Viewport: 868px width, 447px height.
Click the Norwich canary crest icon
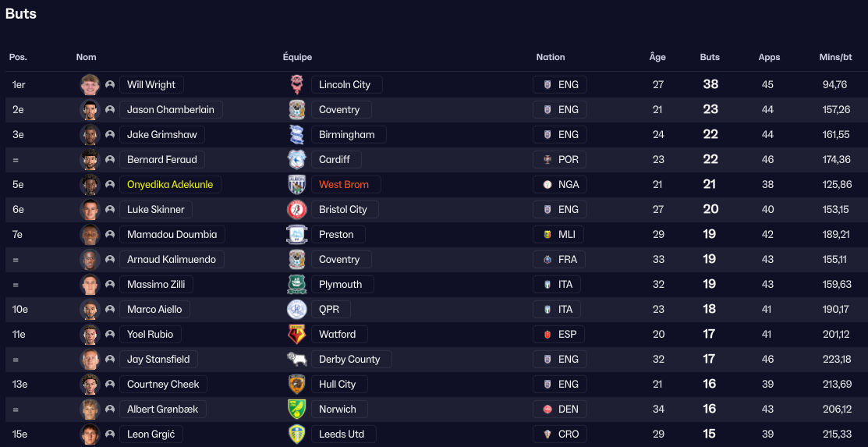296,409
